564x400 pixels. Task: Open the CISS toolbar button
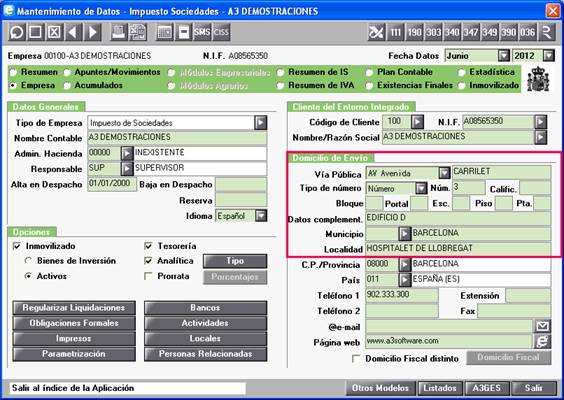point(221,32)
